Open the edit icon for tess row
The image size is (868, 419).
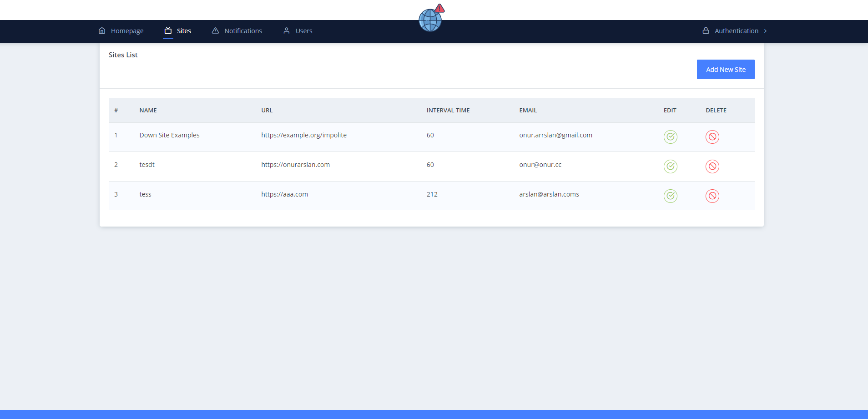pos(670,196)
